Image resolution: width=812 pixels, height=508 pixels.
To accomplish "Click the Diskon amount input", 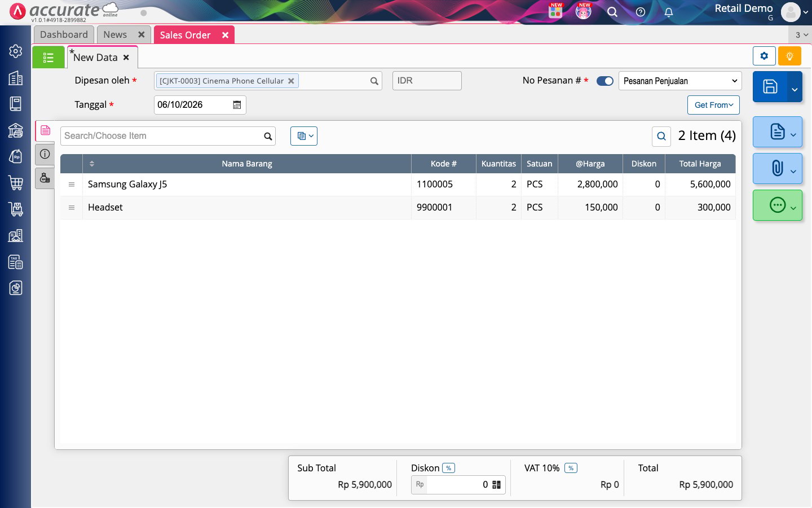I will click(x=458, y=485).
